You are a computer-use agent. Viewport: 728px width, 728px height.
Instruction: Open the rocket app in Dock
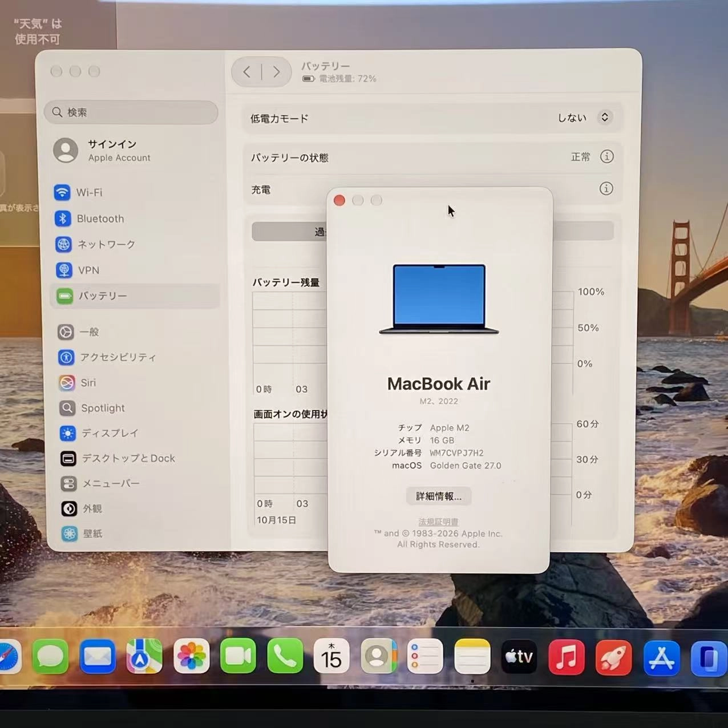tap(614, 657)
